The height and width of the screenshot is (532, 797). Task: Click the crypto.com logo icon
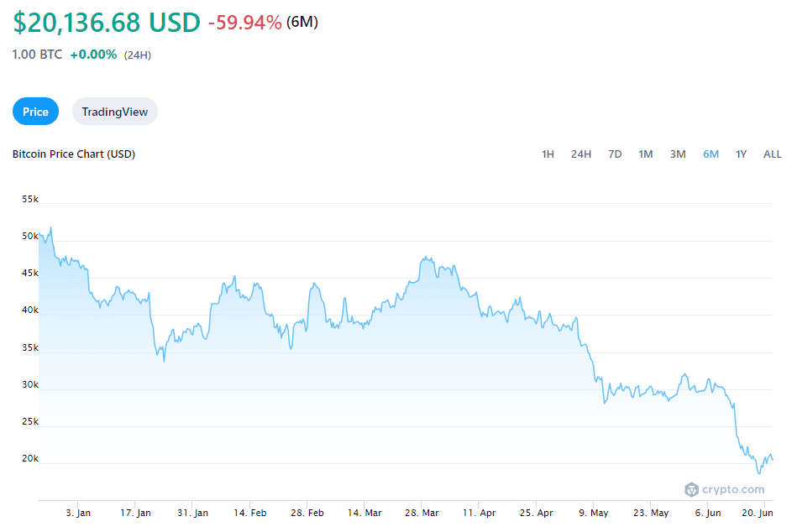[x=691, y=489]
